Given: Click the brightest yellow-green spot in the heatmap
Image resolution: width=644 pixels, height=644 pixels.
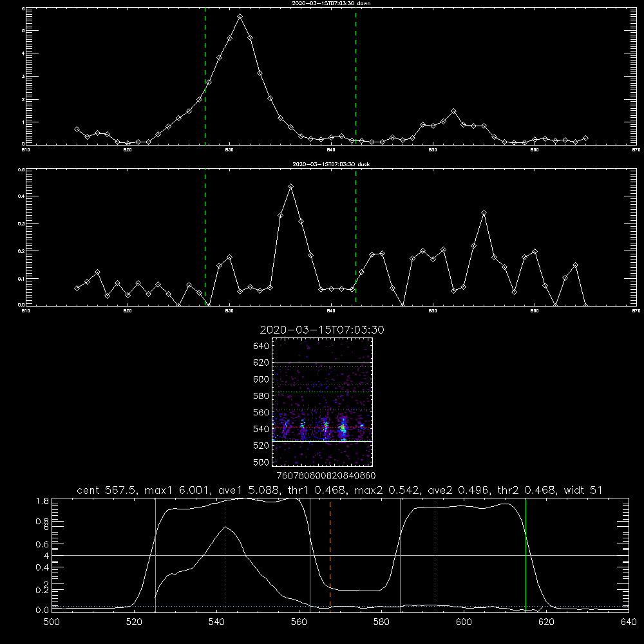Looking at the screenshot, I should point(343,428).
